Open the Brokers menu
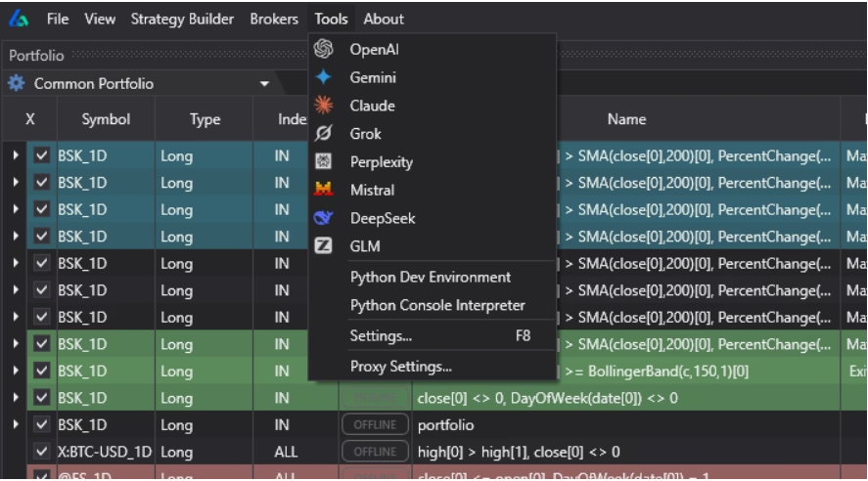 coord(274,19)
